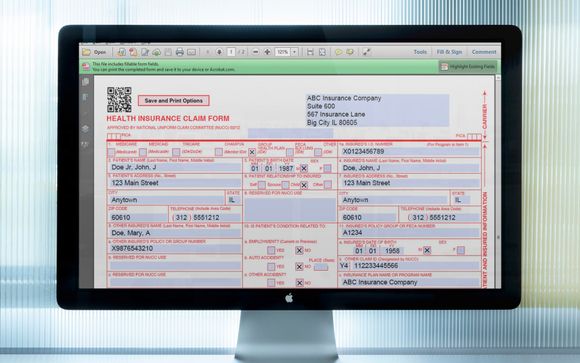Click the document's vertical scrollbar
Screen dimensions: 580x363
point(498,181)
